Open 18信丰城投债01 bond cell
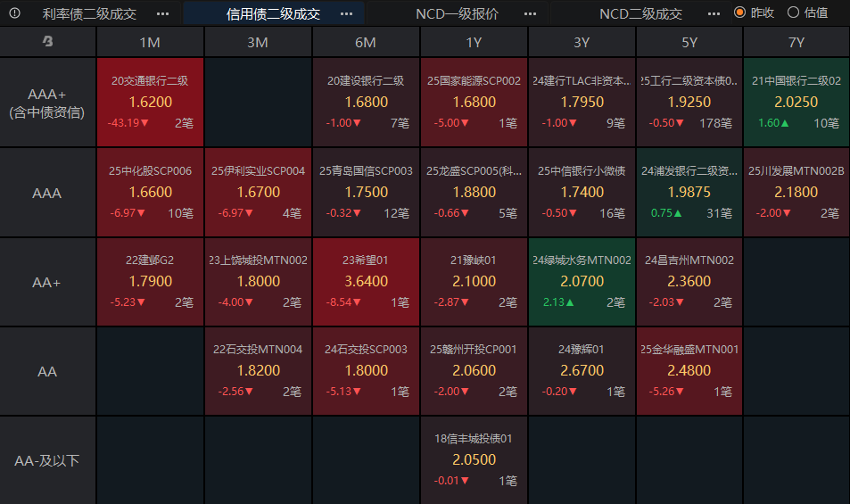The width and height of the screenshot is (850, 504). (x=474, y=460)
